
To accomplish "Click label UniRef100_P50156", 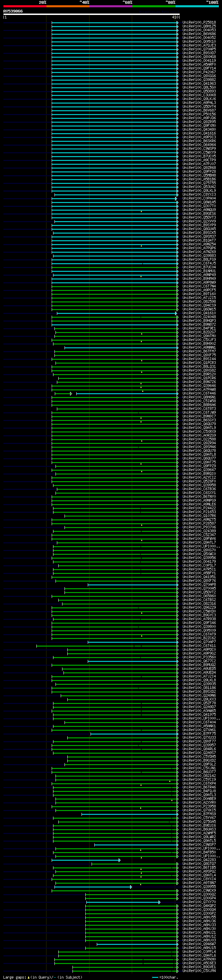I will (199, 114).
